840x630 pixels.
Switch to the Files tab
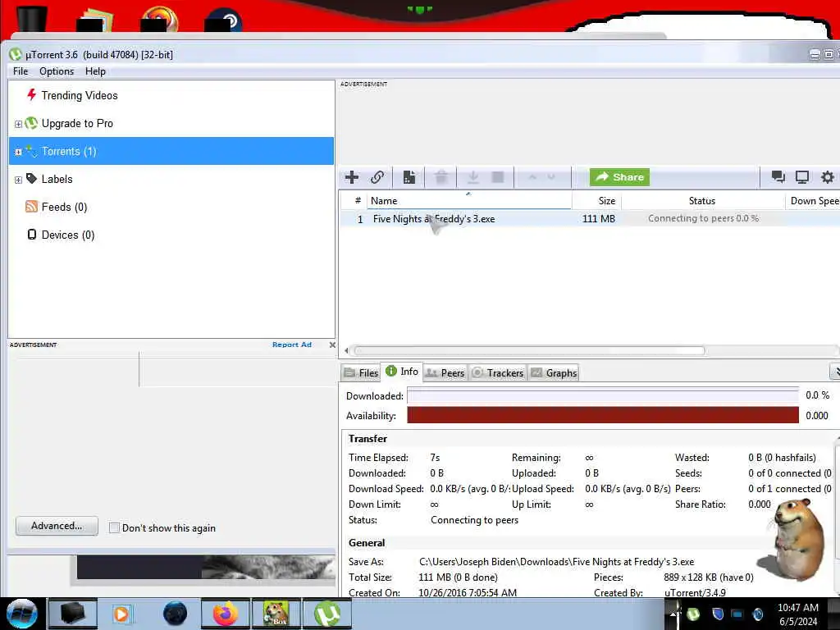tap(361, 373)
